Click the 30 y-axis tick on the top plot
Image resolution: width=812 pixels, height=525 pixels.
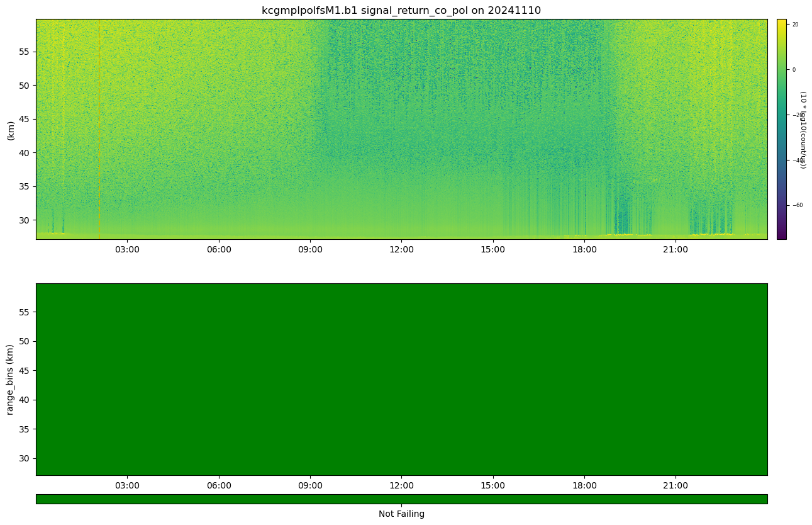(x=25, y=220)
